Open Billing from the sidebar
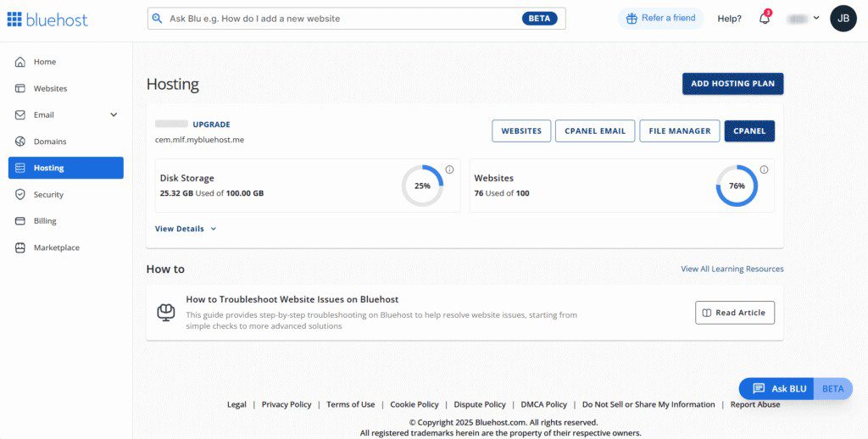Image resolution: width=868 pixels, height=439 pixels. (45, 221)
